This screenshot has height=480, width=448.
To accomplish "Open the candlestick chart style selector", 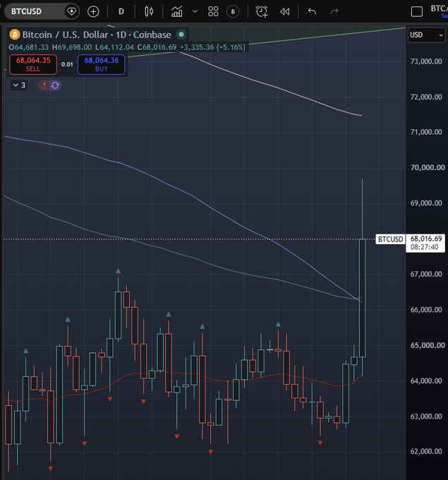I will tap(149, 11).
